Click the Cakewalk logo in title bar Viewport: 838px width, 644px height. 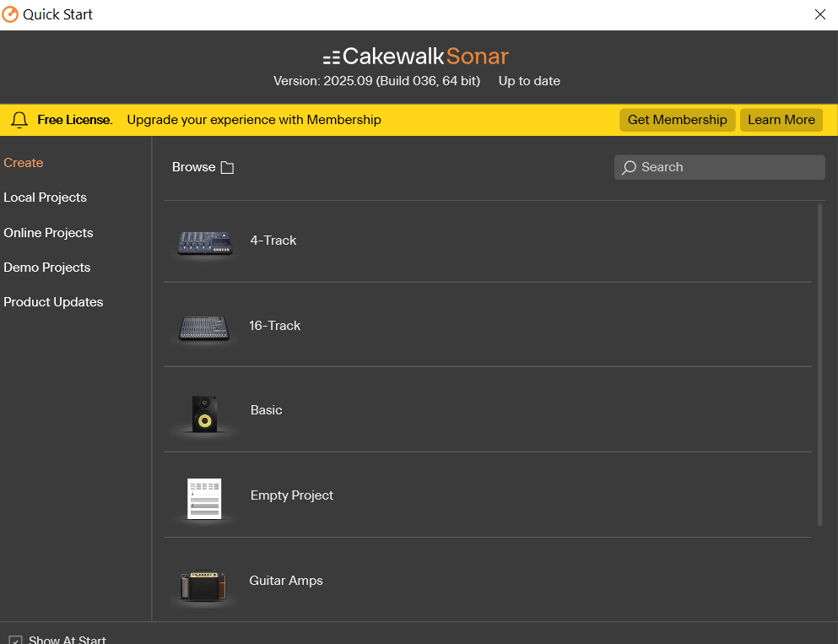[x=10, y=14]
